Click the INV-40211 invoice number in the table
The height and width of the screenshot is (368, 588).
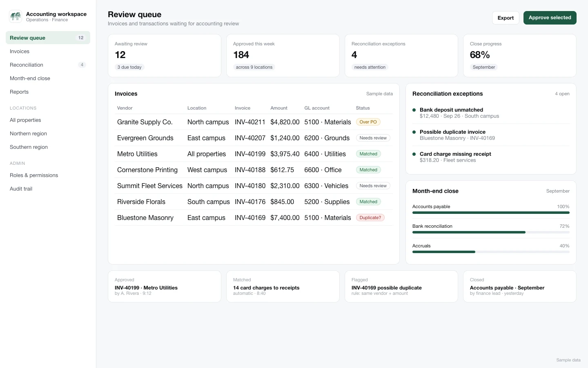tap(250, 122)
